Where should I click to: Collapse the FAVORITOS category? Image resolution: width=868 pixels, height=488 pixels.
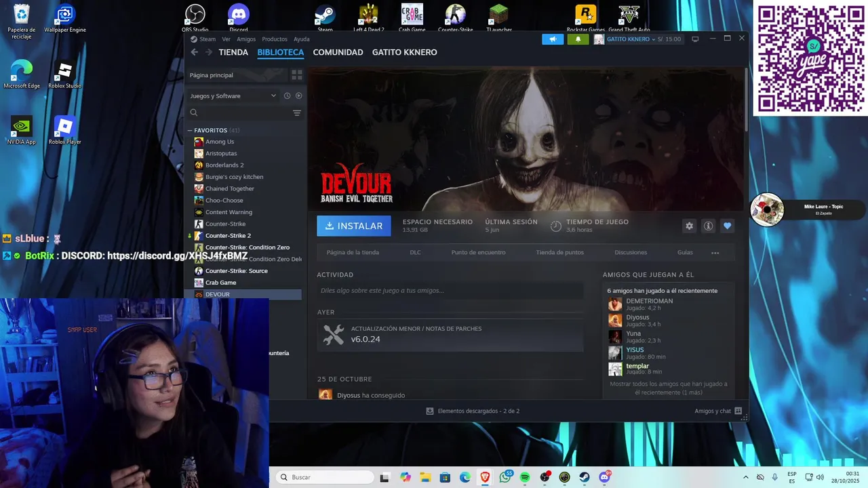[x=190, y=130]
